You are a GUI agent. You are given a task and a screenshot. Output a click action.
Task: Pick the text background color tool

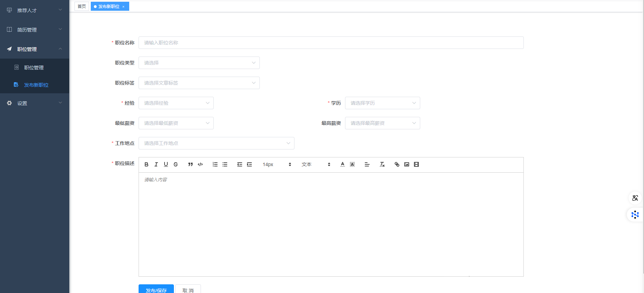352,164
